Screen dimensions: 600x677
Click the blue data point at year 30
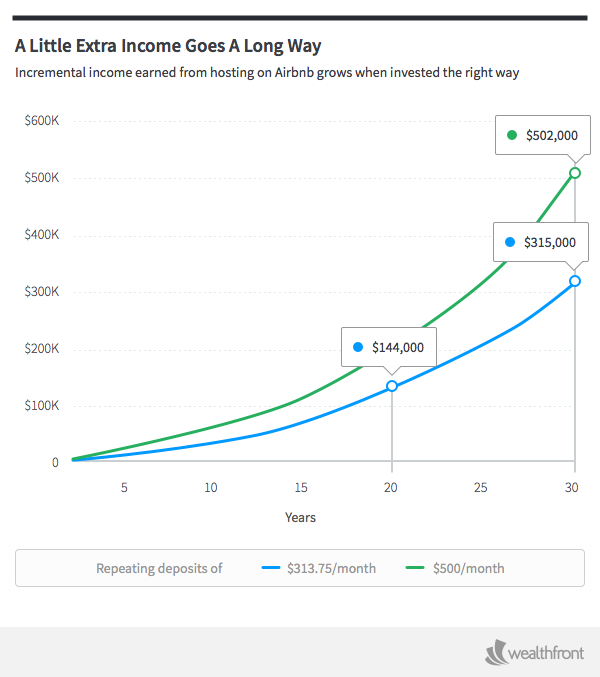(x=574, y=281)
